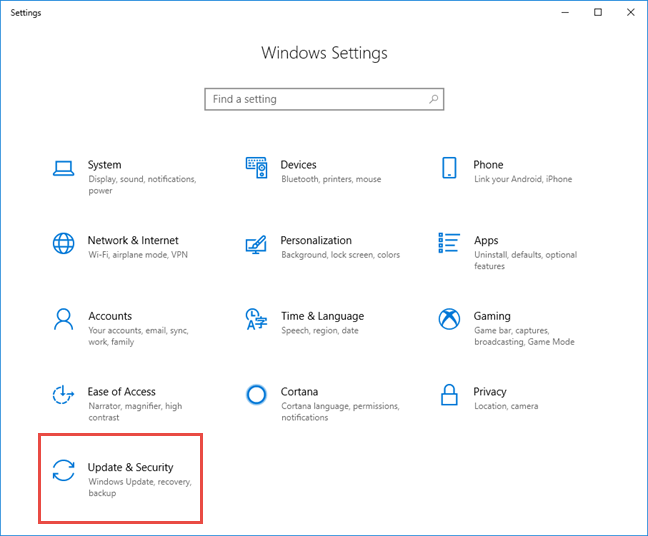
Task: Click the Update & Security arrows icon
Action: click(x=64, y=471)
